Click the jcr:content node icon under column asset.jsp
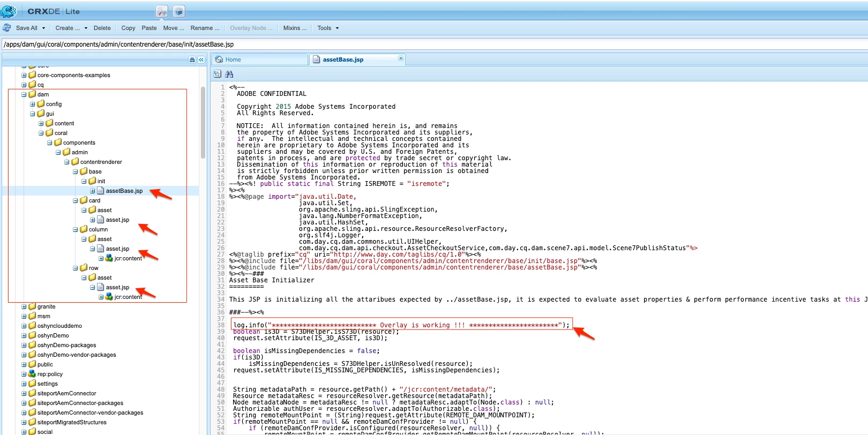Image resolution: width=868 pixels, height=435 pixels. tap(109, 258)
